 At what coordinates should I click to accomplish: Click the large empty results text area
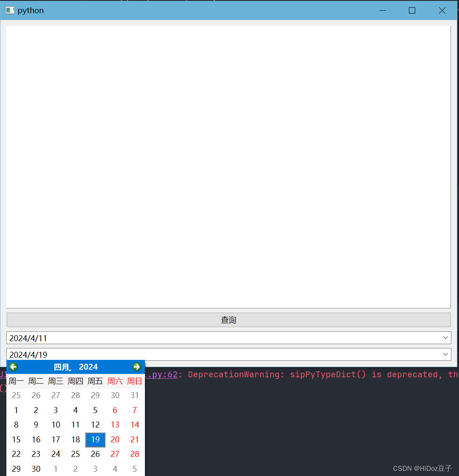tap(229, 167)
